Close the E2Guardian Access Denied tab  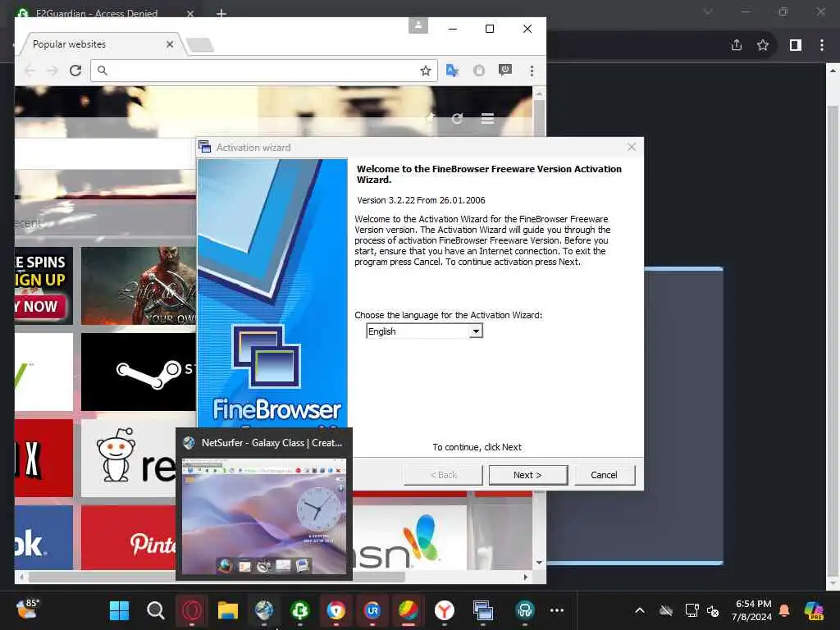(190, 13)
